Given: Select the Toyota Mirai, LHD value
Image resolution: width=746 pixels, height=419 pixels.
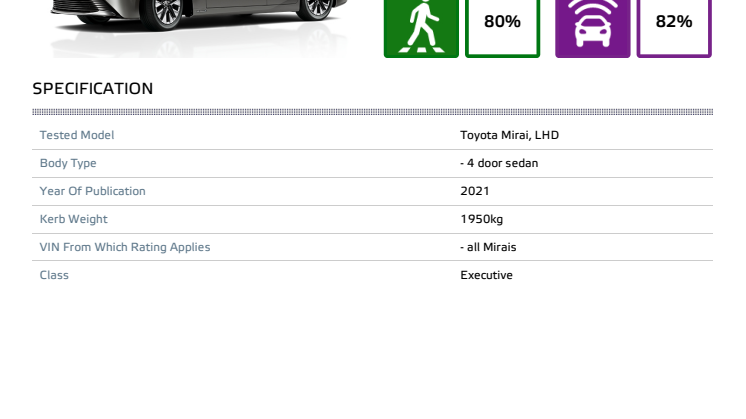Looking at the screenshot, I should click(510, 135).
